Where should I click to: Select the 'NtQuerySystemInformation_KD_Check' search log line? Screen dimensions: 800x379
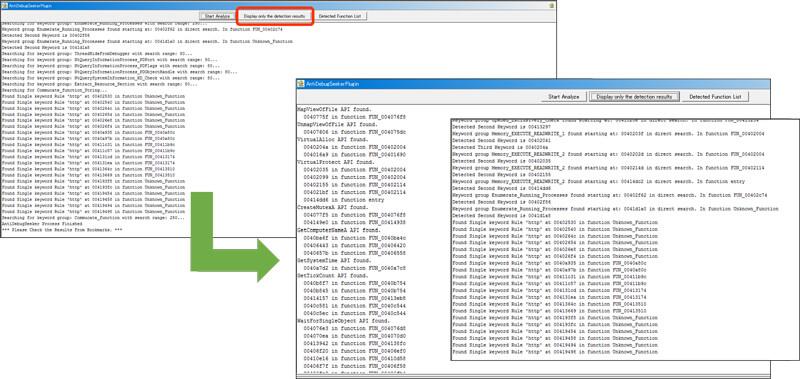click(x=110, y=78)
